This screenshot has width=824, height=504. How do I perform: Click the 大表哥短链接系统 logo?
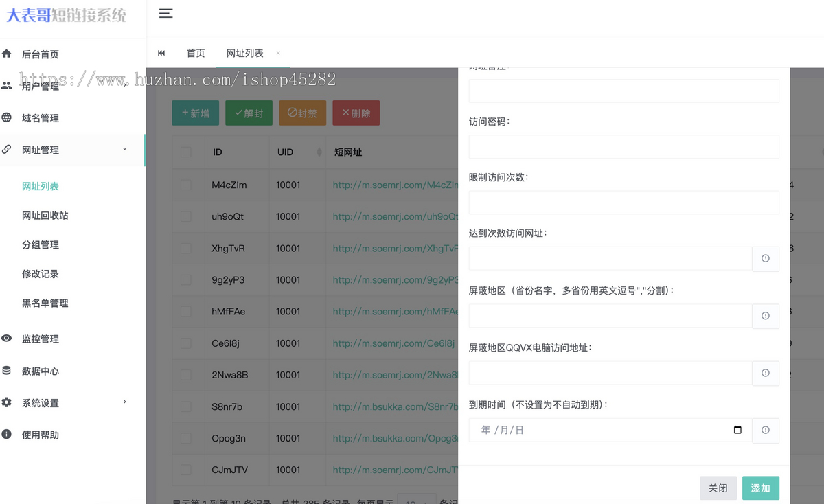click(66, 14)
